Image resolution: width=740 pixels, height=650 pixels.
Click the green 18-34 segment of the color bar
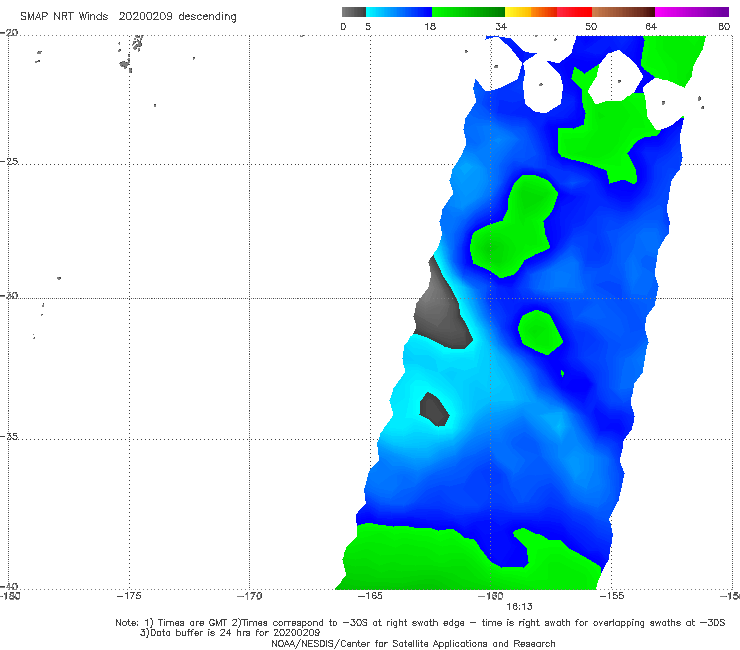point(468,12)
